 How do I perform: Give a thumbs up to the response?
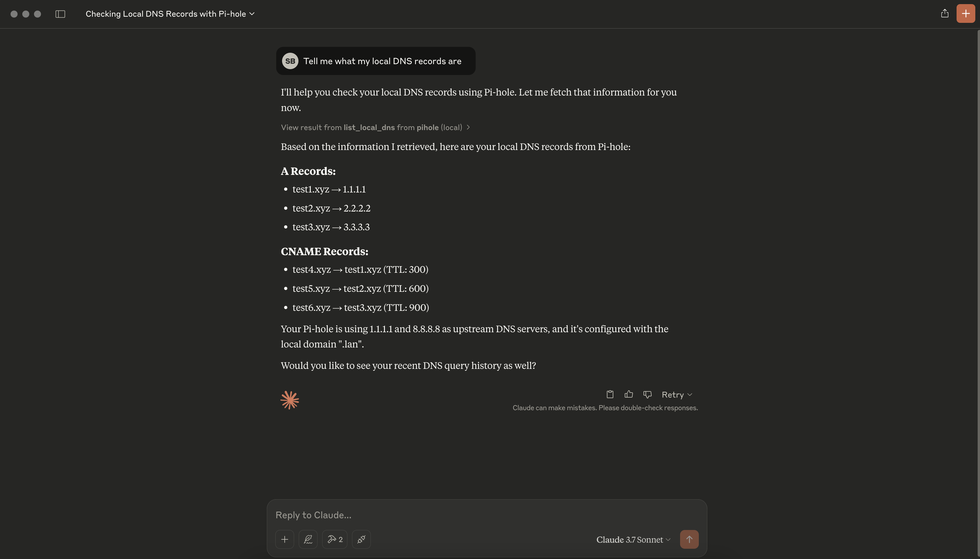point(628,394)
